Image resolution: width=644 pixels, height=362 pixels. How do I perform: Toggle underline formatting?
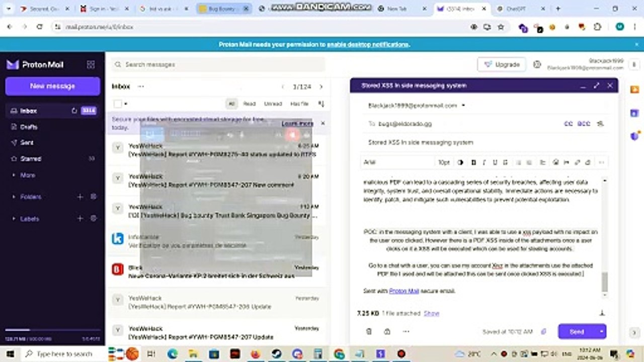(x=495, y=162)
